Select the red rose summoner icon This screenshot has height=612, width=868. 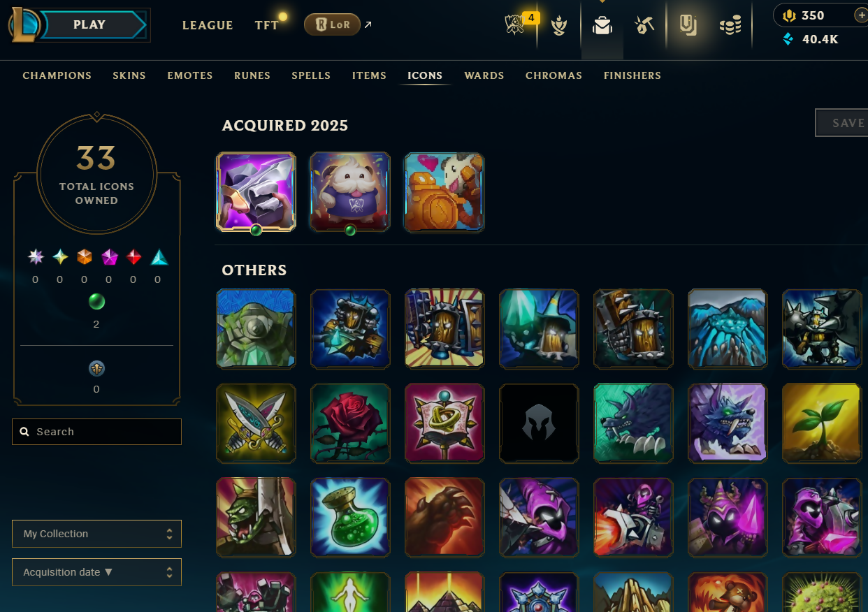350,423
